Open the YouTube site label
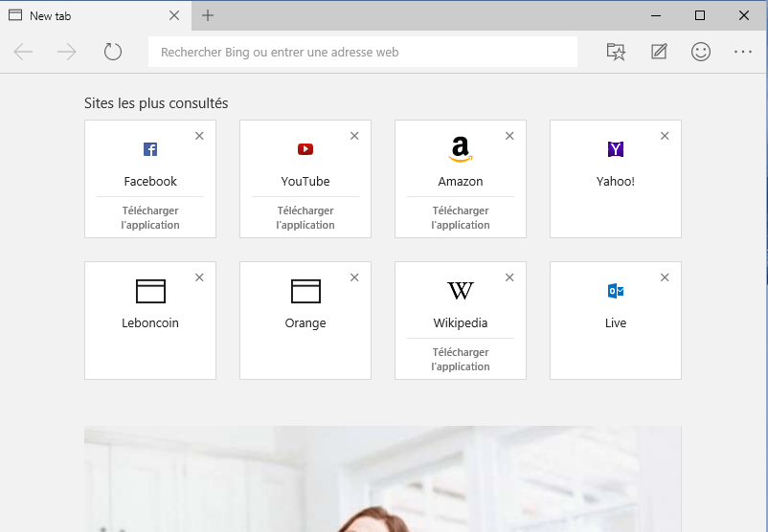This screenshot has height=532, width=768. [x=305, y=181]
